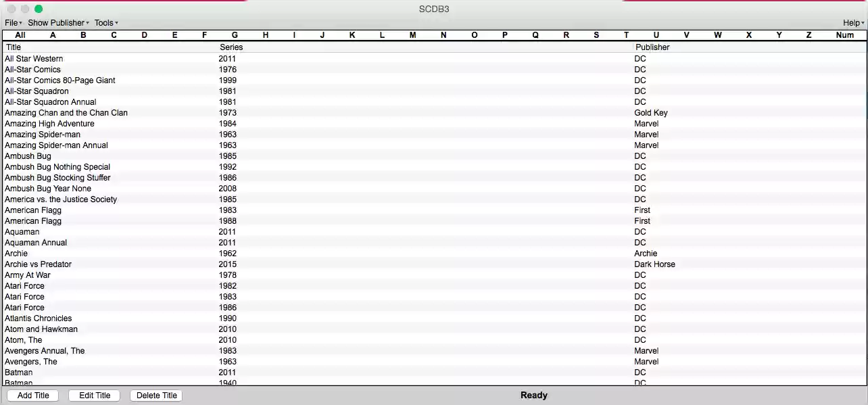Filter titles by letter W
This screenshot has width=868, height=405.
tap(717, 35)
